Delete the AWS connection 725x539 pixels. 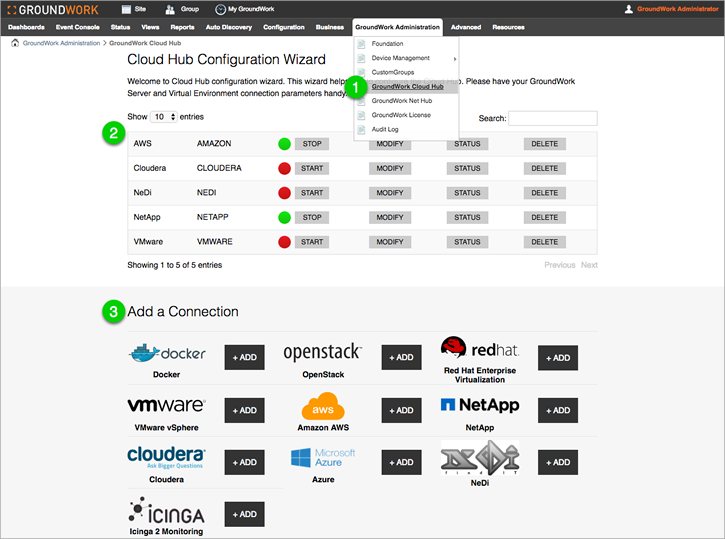pos(545,144)
